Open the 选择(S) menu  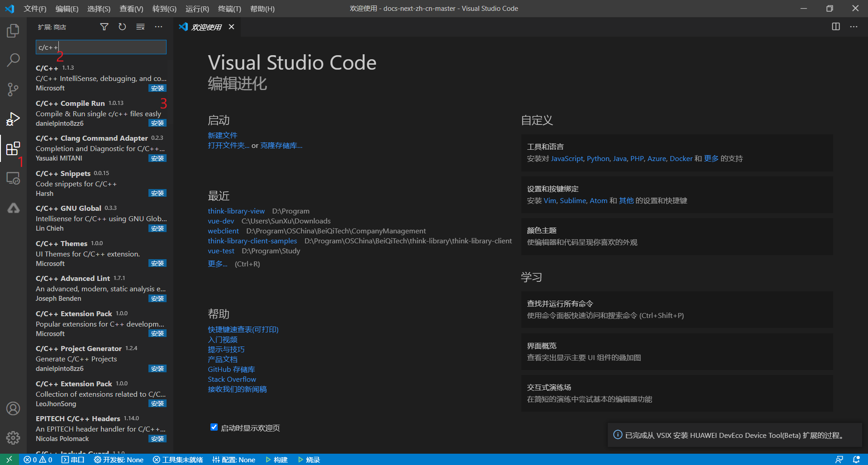pos(99,9)
